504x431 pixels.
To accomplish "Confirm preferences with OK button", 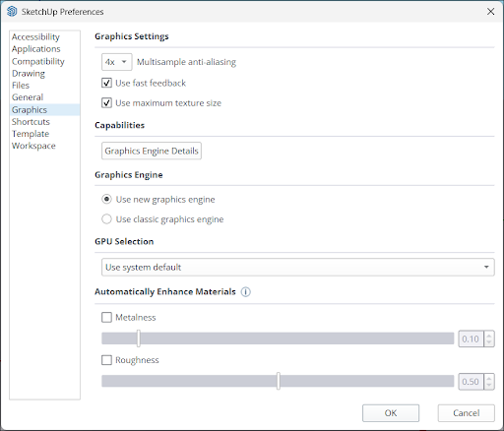I will coord(391,413).
